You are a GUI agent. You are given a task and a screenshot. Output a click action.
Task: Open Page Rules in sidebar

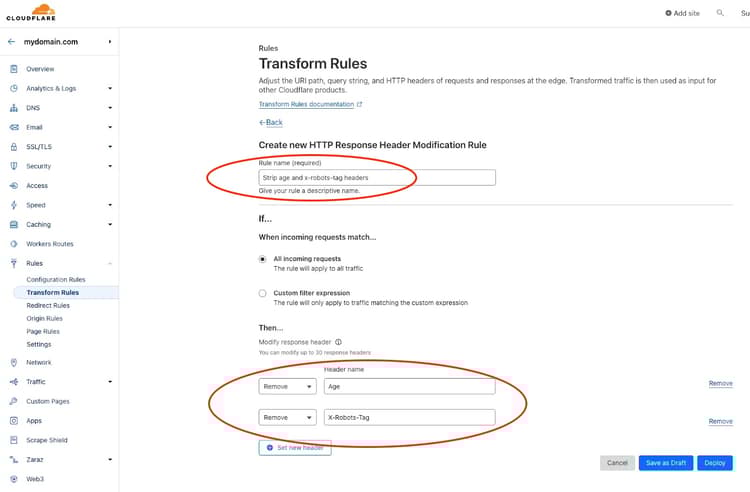tap(43, 331)
